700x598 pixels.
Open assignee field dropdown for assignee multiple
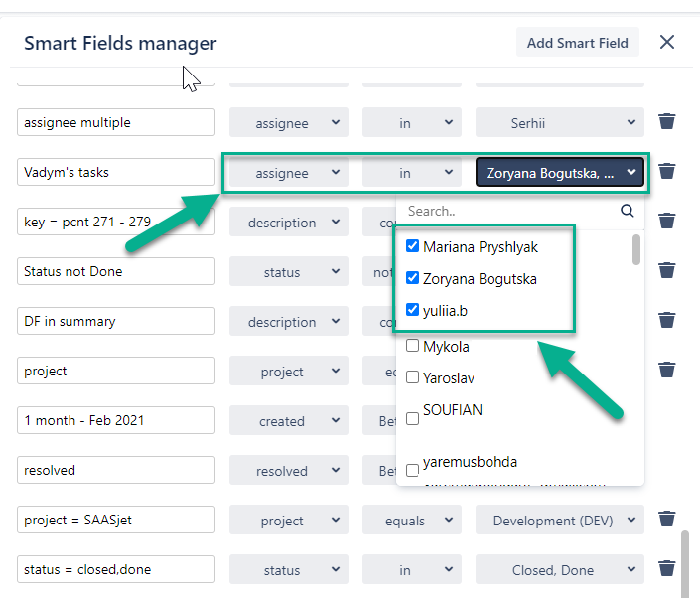[x=289, y=122]
